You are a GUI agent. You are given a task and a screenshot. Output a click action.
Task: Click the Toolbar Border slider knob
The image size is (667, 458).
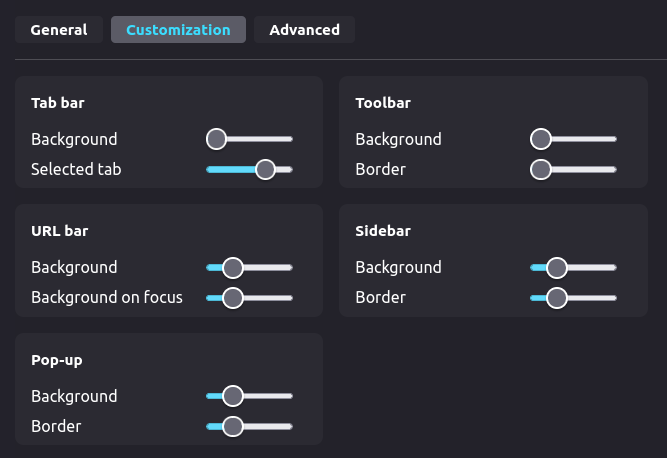[541, 169]
